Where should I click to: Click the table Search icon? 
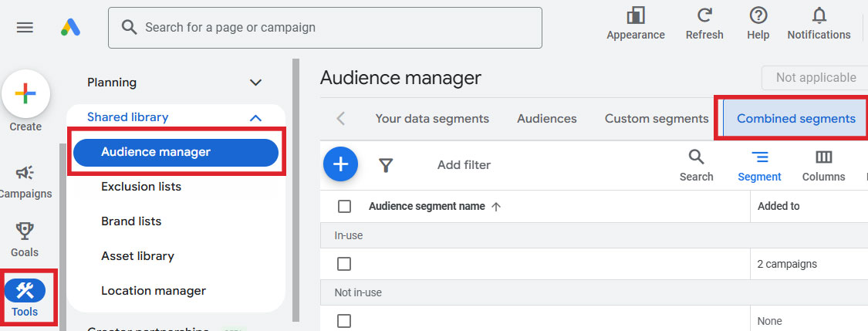pos(696,158)
